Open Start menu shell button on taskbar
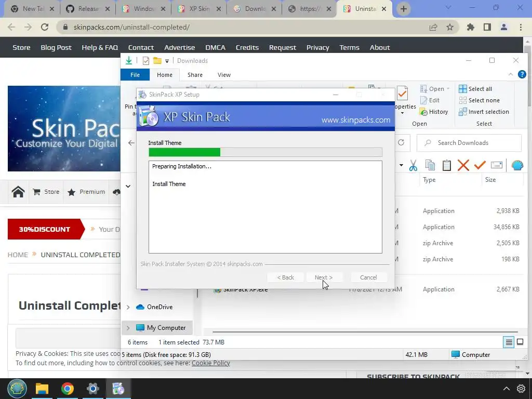 pos(17,389)
